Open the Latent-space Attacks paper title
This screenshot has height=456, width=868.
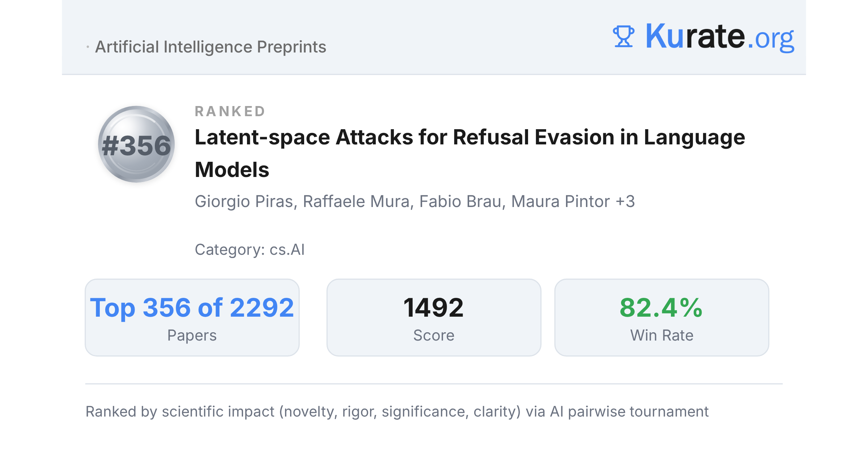[470, 153]
